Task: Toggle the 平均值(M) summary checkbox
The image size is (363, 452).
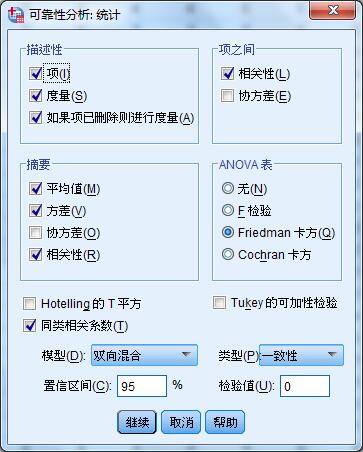Action: [36, 188]
